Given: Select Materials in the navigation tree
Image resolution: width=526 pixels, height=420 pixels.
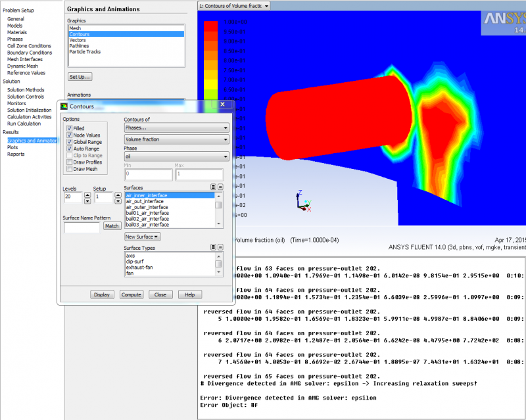Looking at the screenshot, I should pos(17,32).
